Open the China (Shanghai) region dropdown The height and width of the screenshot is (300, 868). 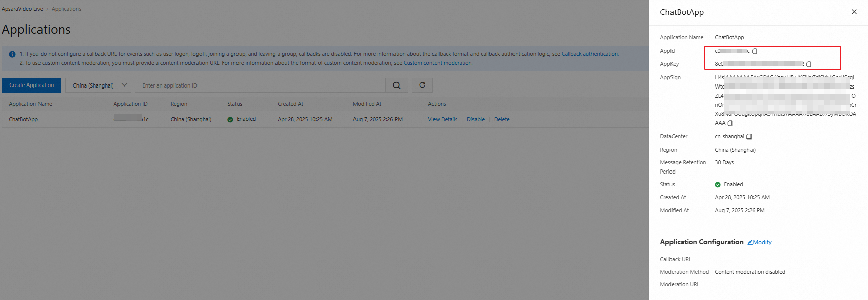(98, 85)
